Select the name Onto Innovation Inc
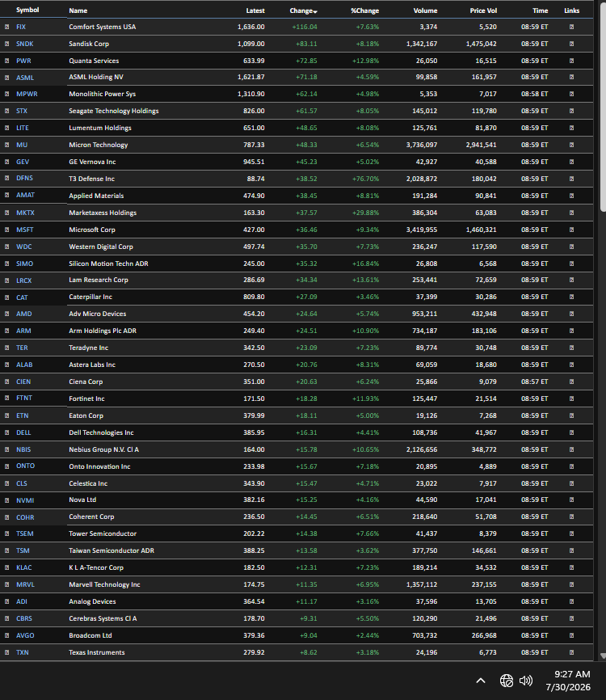606x700 pixels. click(99, 466)
